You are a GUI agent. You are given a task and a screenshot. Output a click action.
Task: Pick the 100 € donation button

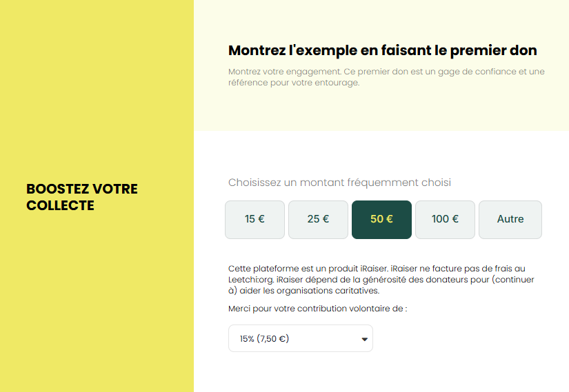(x=445, y=220)
